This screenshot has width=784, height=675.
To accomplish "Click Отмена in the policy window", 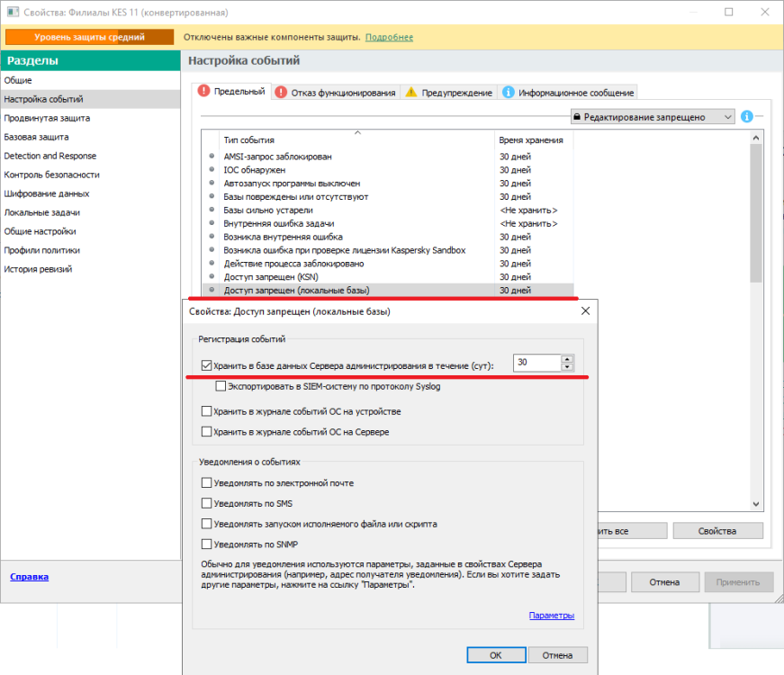I will click(x=664, y=582).
